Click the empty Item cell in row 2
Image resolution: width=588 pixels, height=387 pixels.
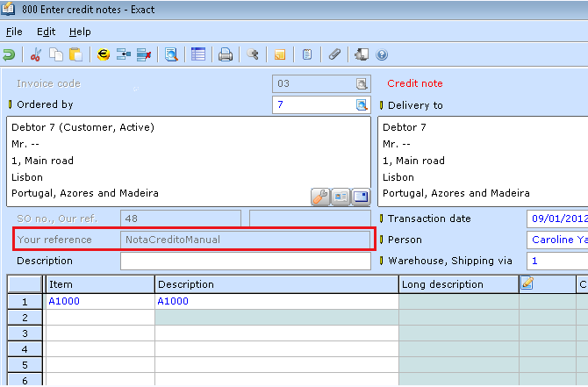[x=100, y=318]
